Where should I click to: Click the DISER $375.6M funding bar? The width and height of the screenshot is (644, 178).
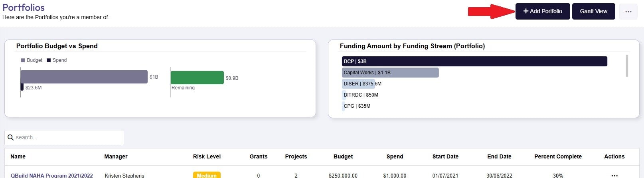click(x=358, y=84)
